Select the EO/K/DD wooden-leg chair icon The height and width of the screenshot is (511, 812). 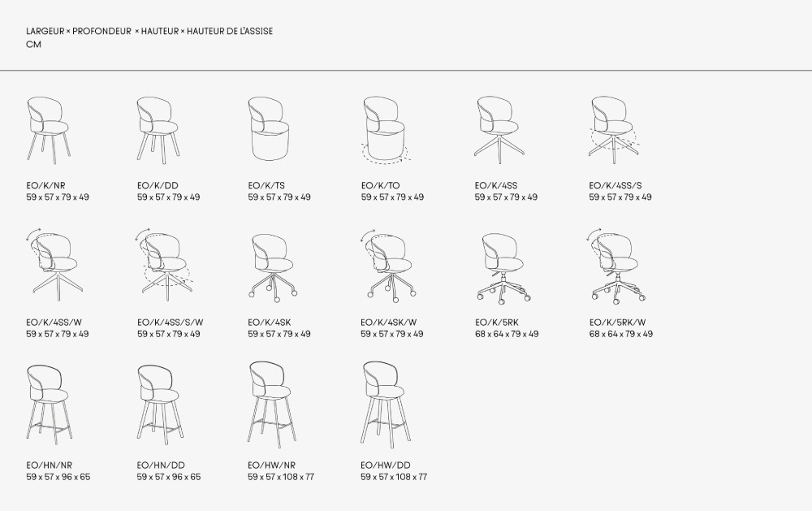click(x=159, y=128)
